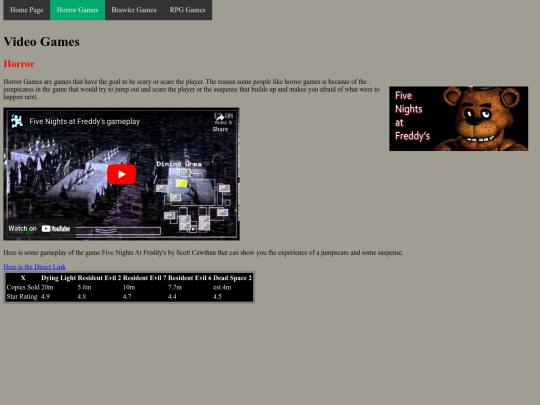Click the YouTube channel avatar icon

[x=17, y=121]
